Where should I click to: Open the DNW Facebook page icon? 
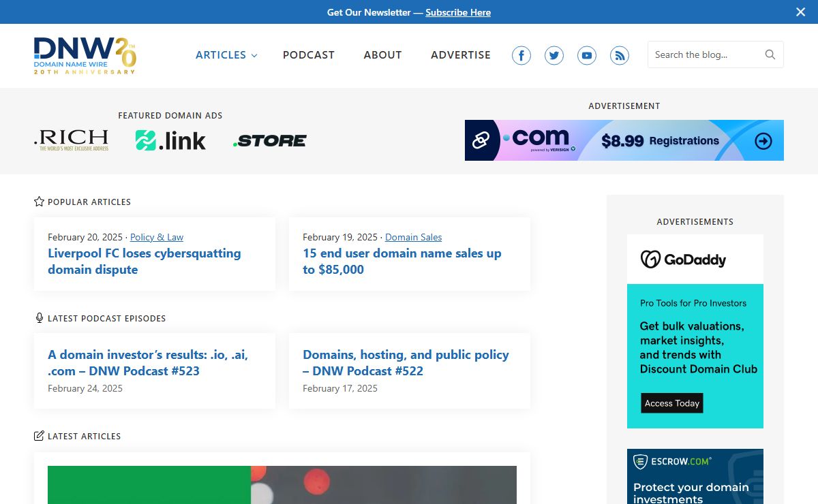(521, 55)
